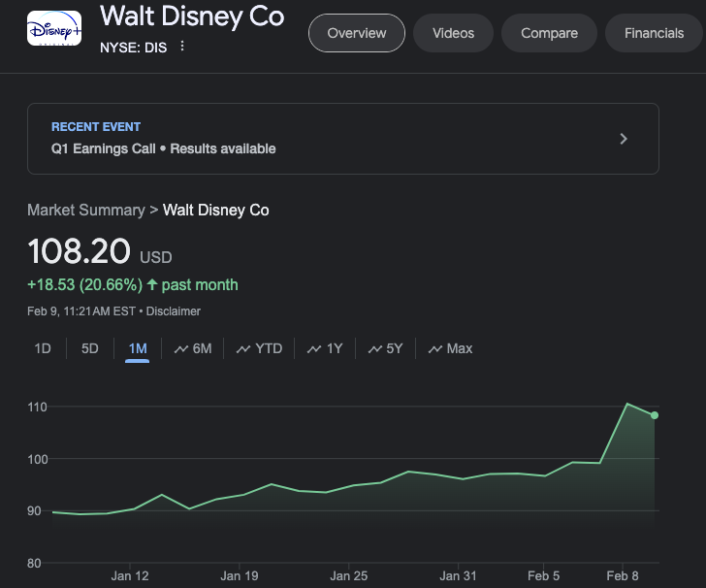Select the 1D chart range

(43, 348)
